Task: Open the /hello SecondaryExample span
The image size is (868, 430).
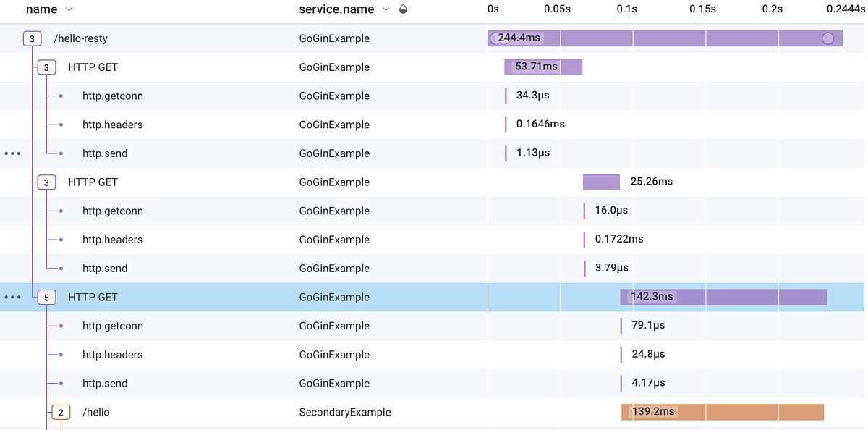Action: [97, 412]
